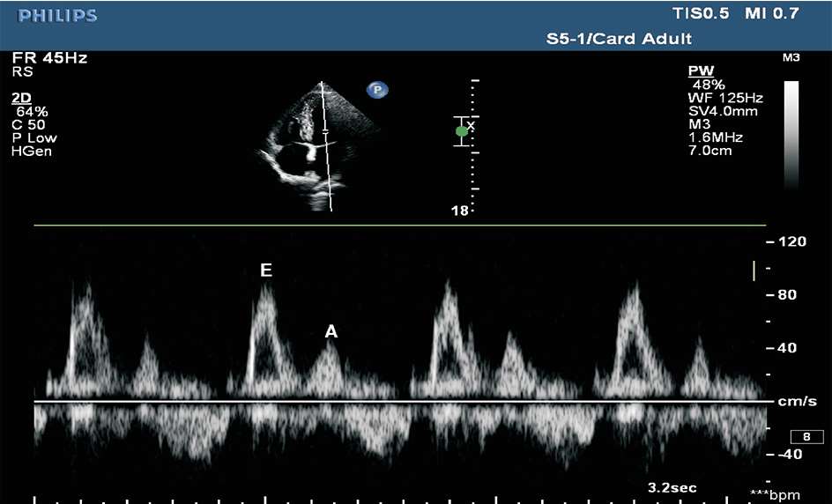Click the WF 125Hz wall filter setting
This screenshot has height=504, width=832.
727,97
